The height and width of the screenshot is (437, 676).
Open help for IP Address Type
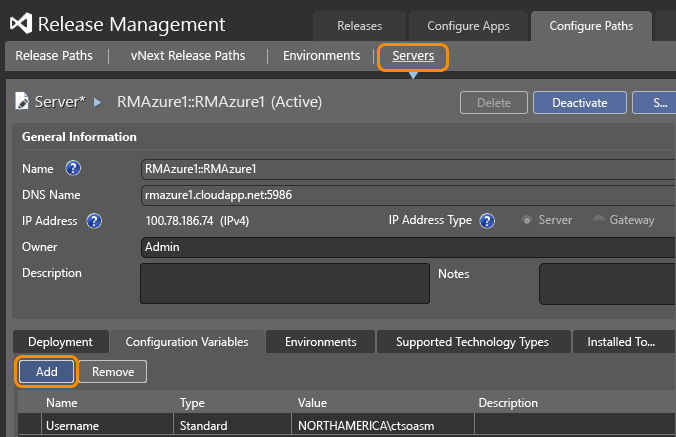[x=487, y=221]
